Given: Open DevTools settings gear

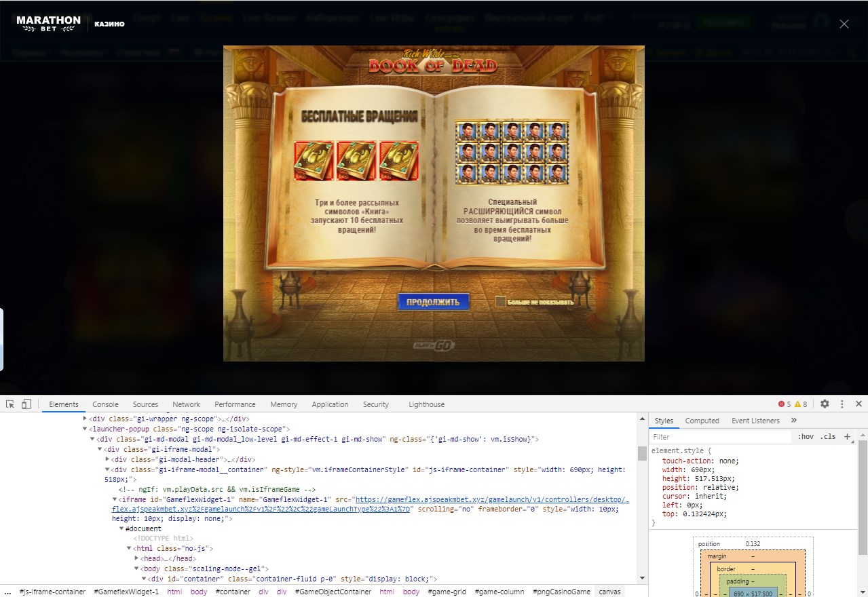Looking at the screenshot, I should [x=825, y=404].
